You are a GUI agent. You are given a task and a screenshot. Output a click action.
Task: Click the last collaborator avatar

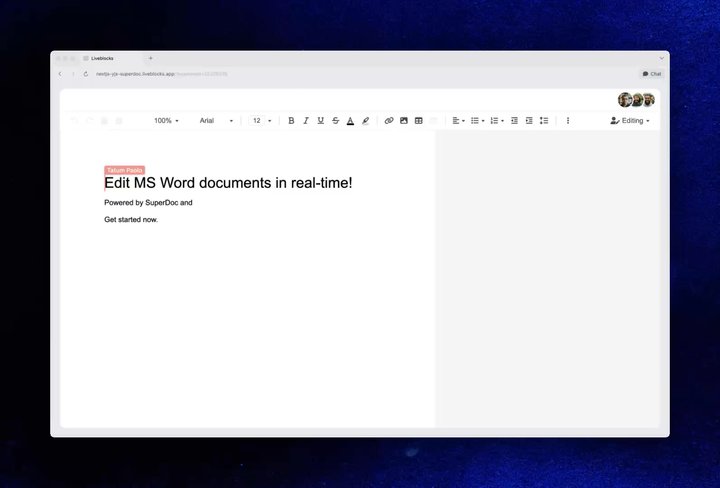[x=648, y=100]
